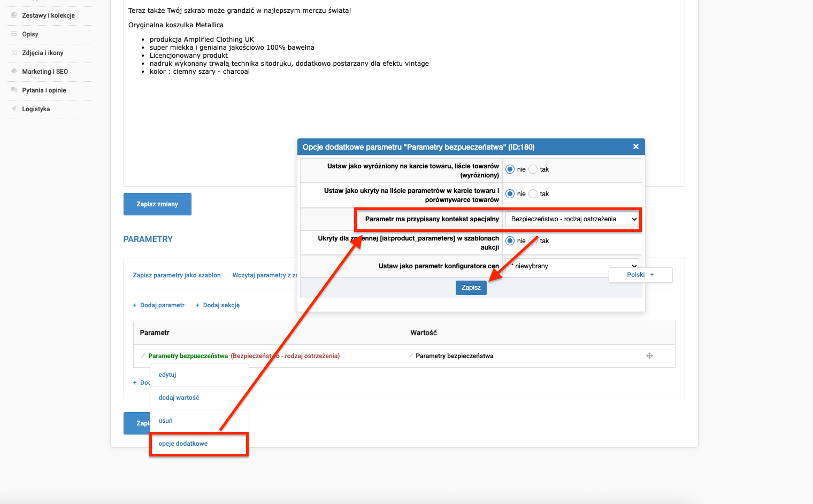Click Wczytaj parametry z link
This screenshot has height=504, width=813.
[x=265, y=275]
